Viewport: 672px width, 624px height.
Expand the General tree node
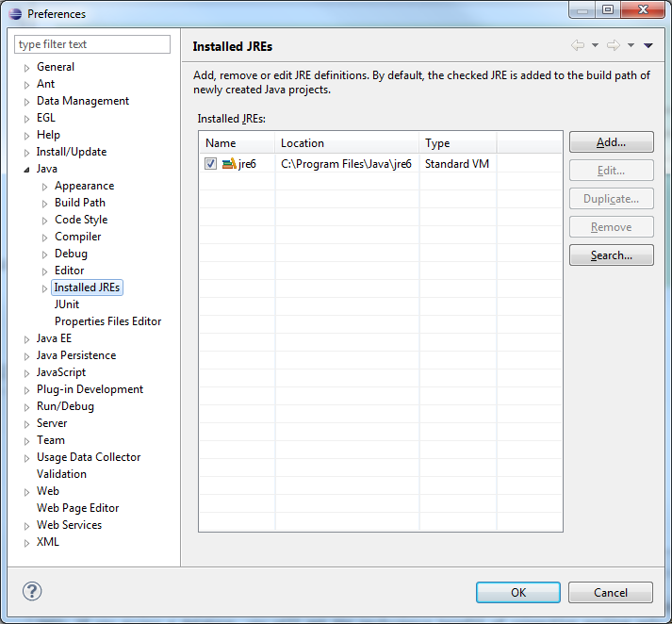point(26,68)
